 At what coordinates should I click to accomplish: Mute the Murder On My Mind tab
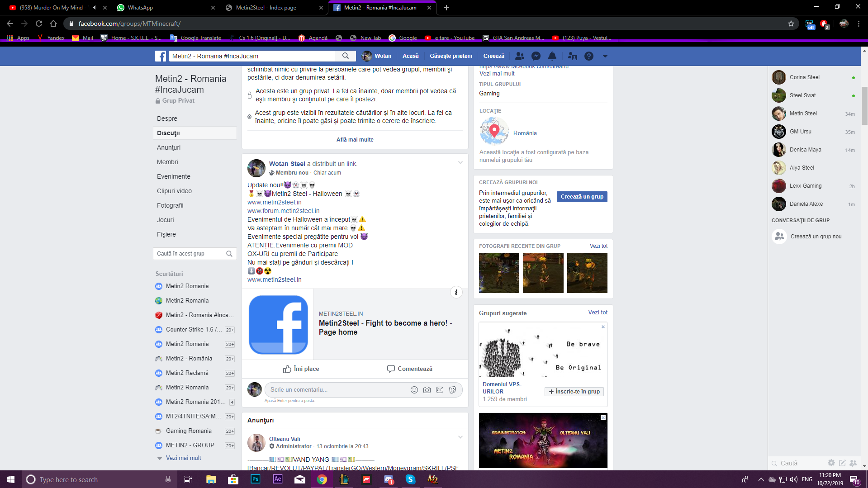95,8
